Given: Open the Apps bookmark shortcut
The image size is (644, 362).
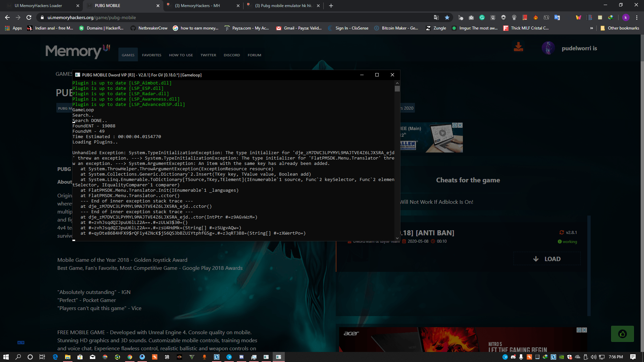Looking at the screenshot, I should pos(13,28).
